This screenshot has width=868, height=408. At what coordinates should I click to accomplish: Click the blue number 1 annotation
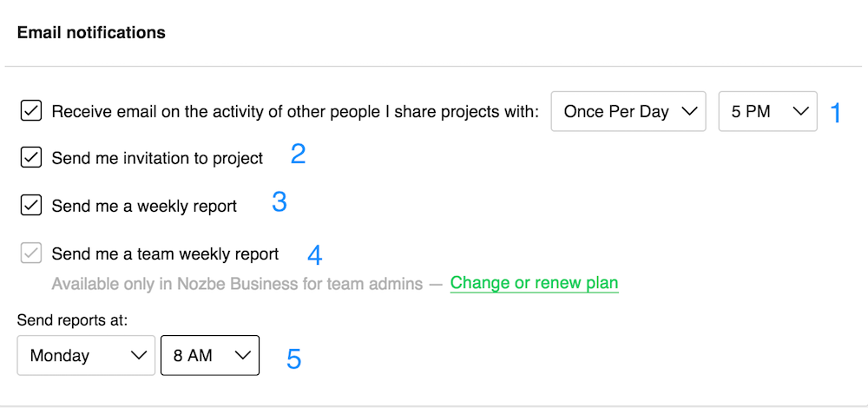(835, 113)
